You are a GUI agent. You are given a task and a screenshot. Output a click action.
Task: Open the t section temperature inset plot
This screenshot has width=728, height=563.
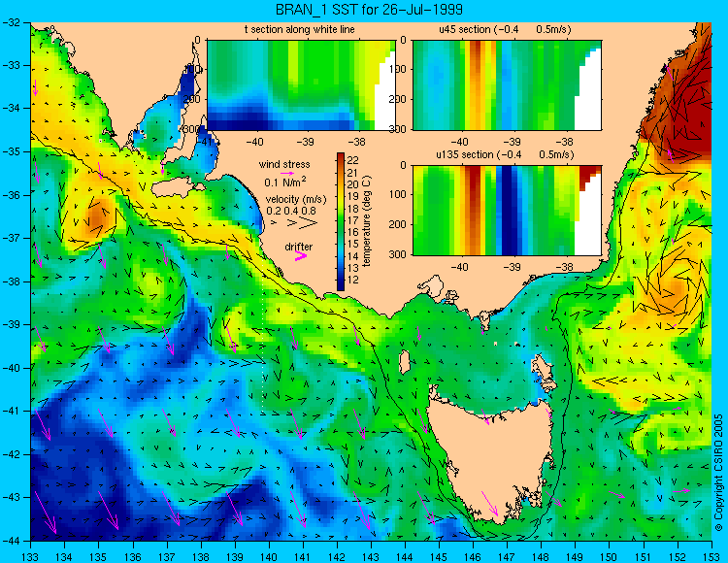301,85
